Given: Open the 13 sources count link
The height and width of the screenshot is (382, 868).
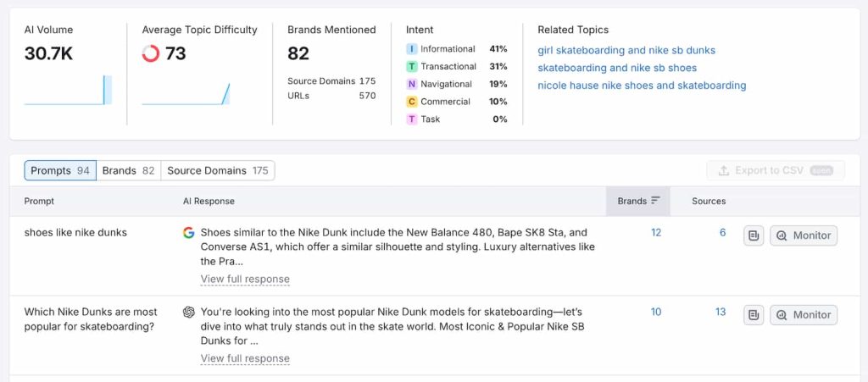Looking at the screenshot, I should click(721, 313).
